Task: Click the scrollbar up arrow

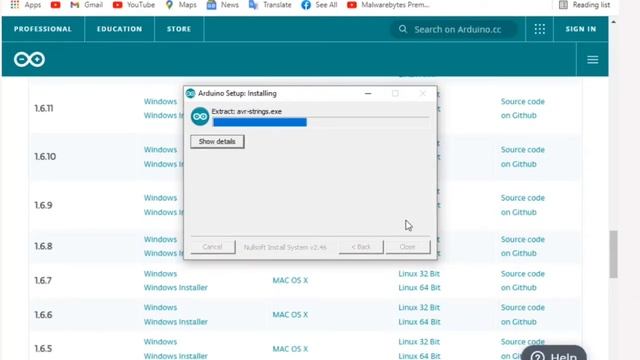Action: (613, 22)
